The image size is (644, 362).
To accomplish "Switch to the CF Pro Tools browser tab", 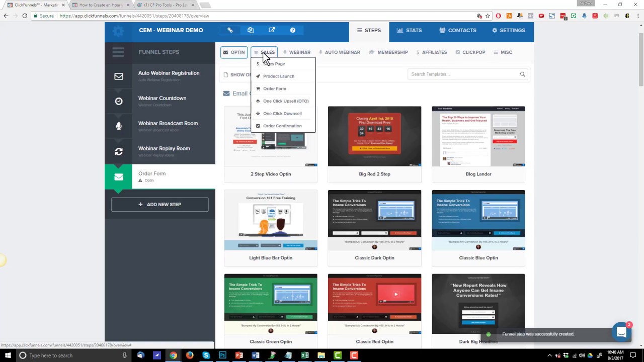I will point(166,5).
